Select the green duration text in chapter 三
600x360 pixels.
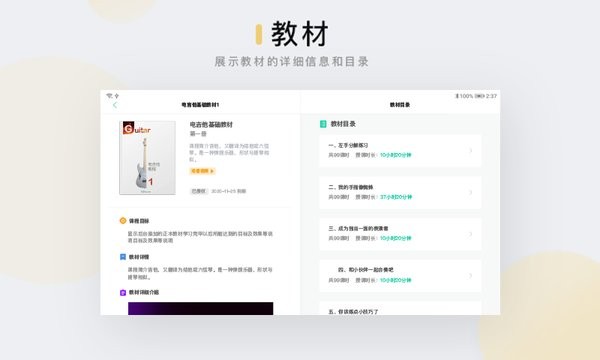[x=396, y=238]
